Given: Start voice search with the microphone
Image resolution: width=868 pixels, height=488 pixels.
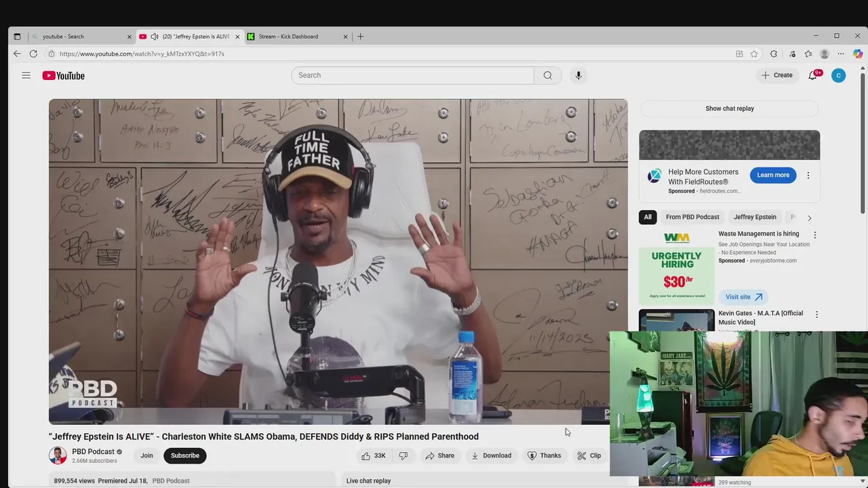Looking at the screenshot, I should pos(578,75).
